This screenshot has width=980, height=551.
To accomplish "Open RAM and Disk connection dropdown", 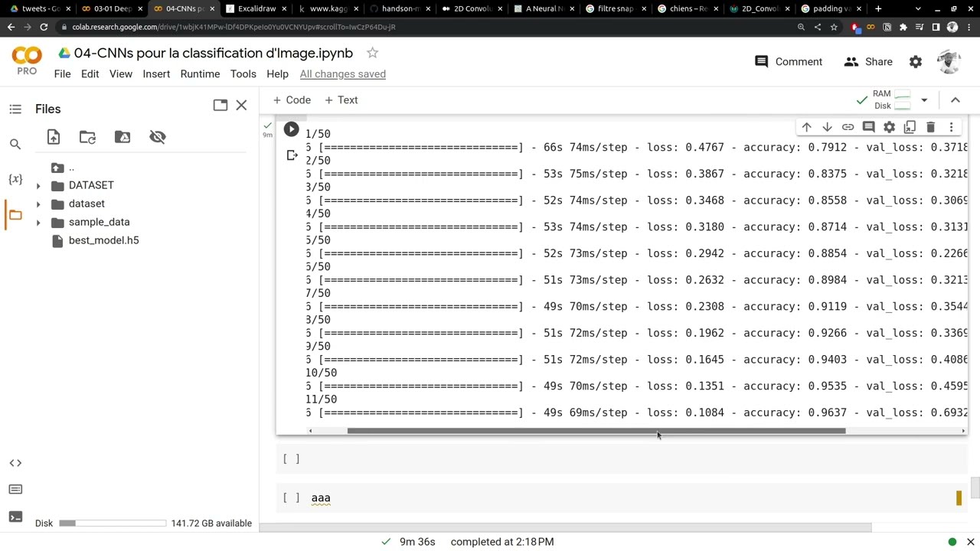I will (x=924, y=100).
